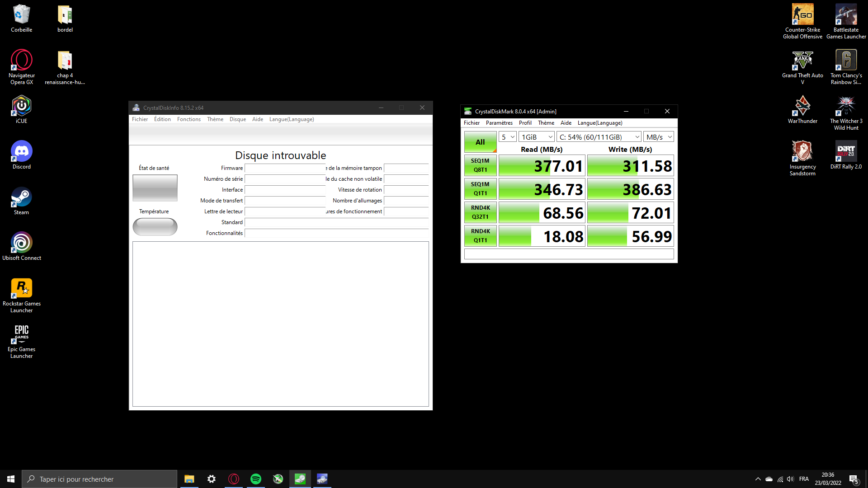Open the MB/s unit dropdown
Screen dimensions: 868x488
click(659, 137)
